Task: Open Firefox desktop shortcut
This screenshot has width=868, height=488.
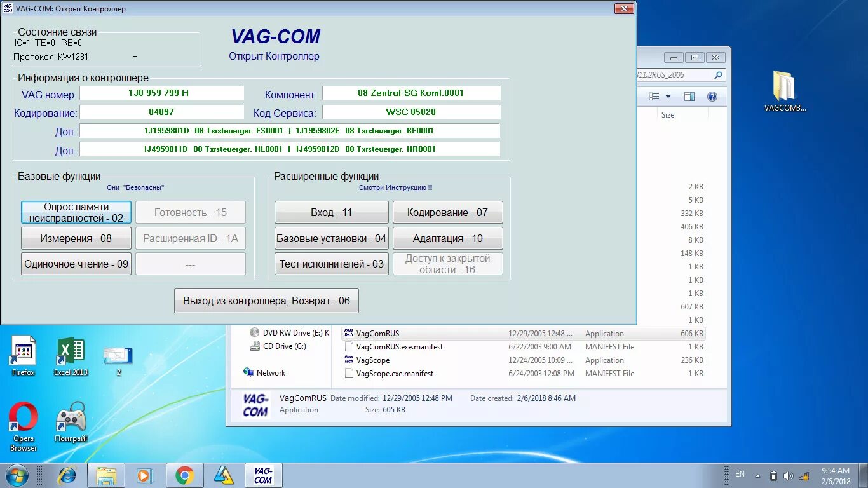Action: (x=24, y=356)
